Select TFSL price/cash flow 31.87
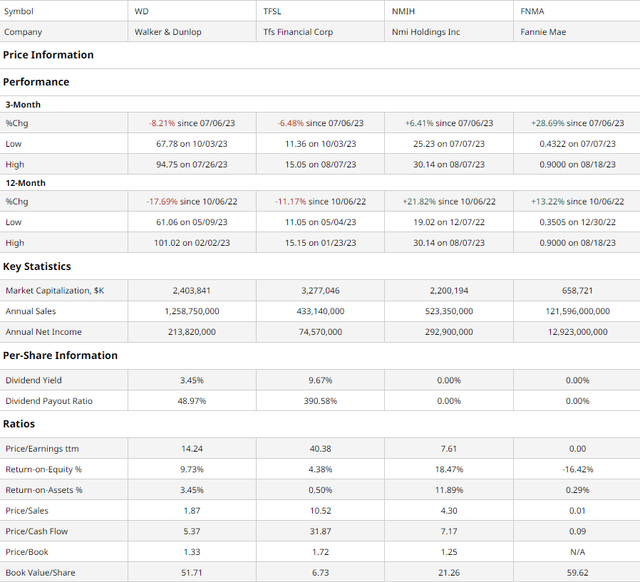 (x=320, y=531)
